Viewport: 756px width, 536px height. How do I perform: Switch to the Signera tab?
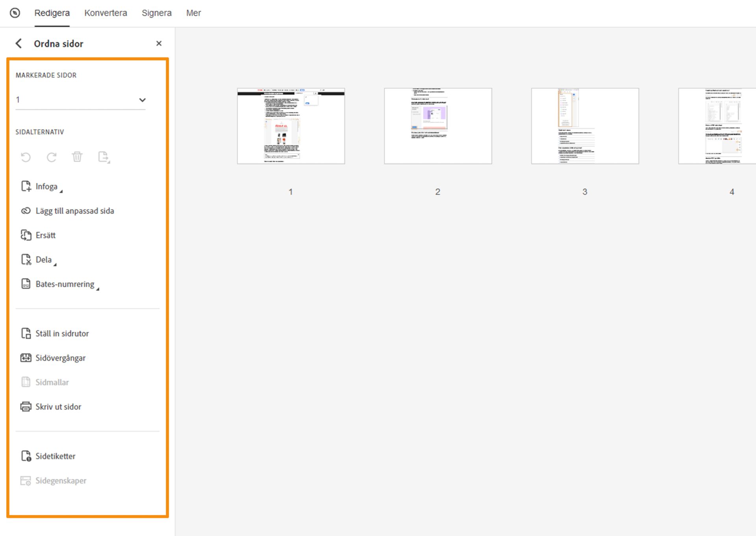(156, 13)
